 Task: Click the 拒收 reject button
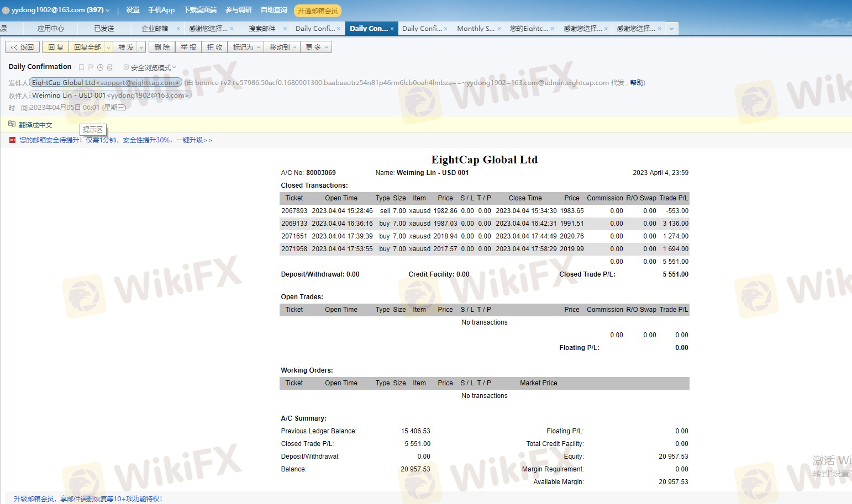click(x=215, y=47)
